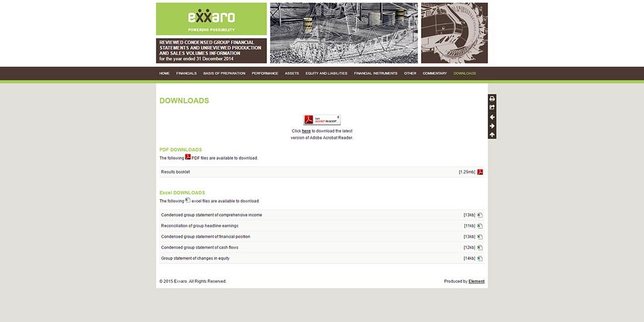Click the [12kb] file size text
The width and height of the screenshot is (644, 322).
[x=470, y=247]
